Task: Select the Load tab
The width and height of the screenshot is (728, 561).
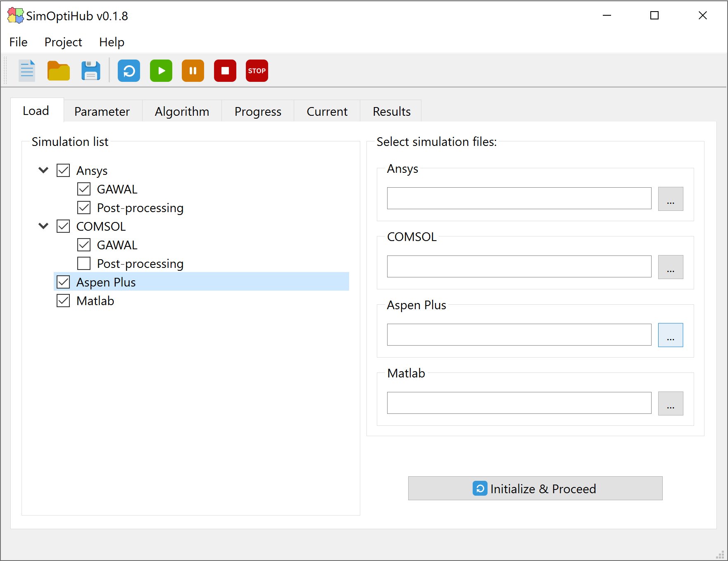Action: tap(36, 110)
